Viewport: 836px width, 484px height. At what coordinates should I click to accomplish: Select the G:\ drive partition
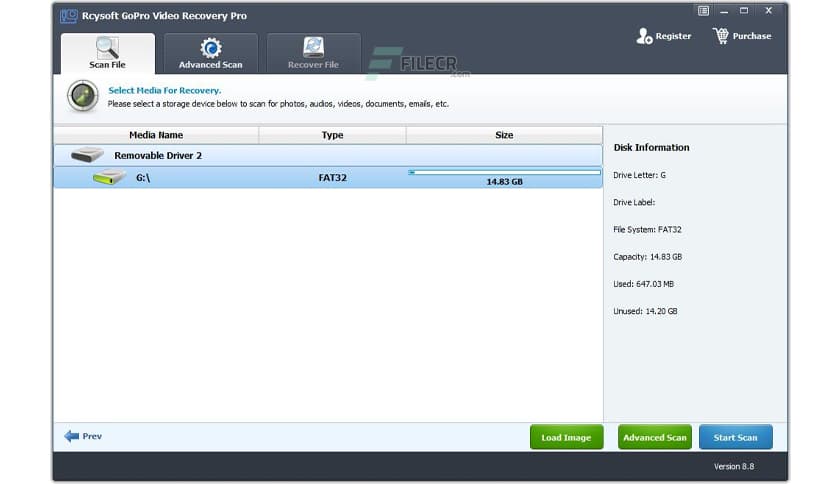tap(328, 178)
